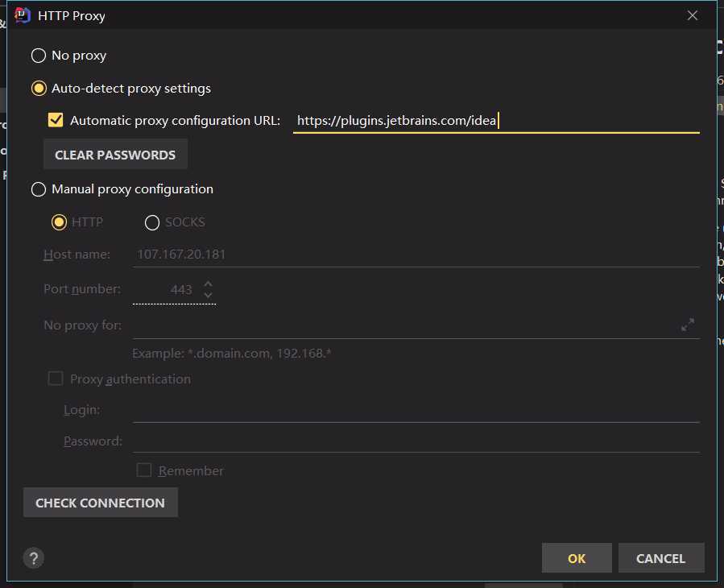Viewport: 724px width, 588px height.
Task: Select the HTTP proxy type
Action: tap(59, 222)
